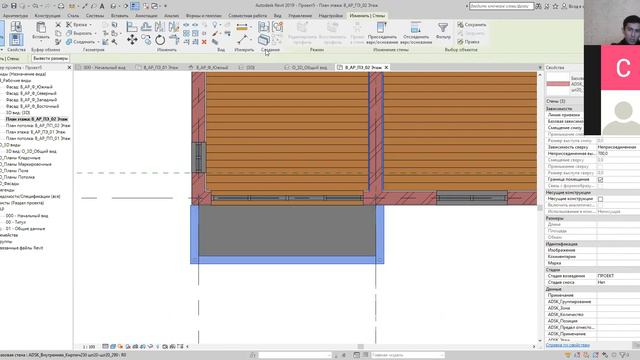Click the Join (Соединить) geometry tool
The image size is (640, 360).
pyautogui.click(x=80, y=42)
